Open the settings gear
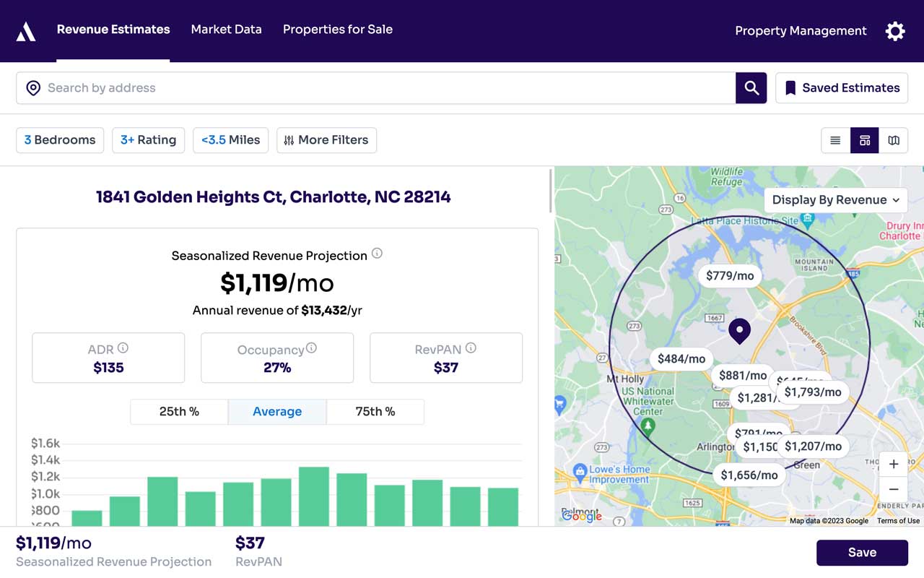Screen dimensions: 924x578 tap(894, 31)
